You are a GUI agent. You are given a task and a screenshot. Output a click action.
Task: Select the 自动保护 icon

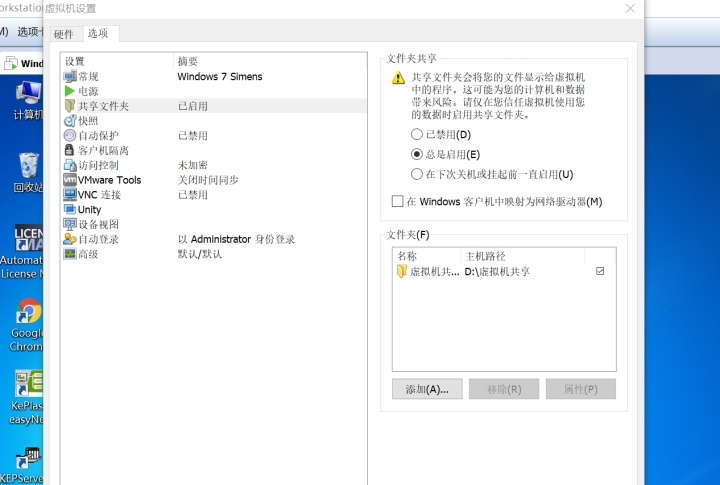pyautogui.click(x=70, y=135)
